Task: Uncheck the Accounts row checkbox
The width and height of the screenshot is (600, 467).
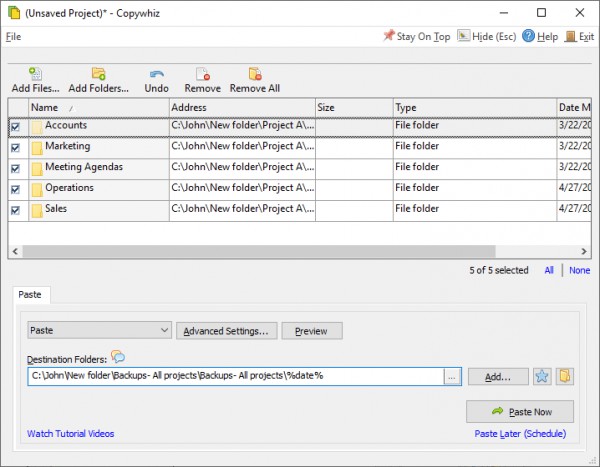Action: (15, 127)
